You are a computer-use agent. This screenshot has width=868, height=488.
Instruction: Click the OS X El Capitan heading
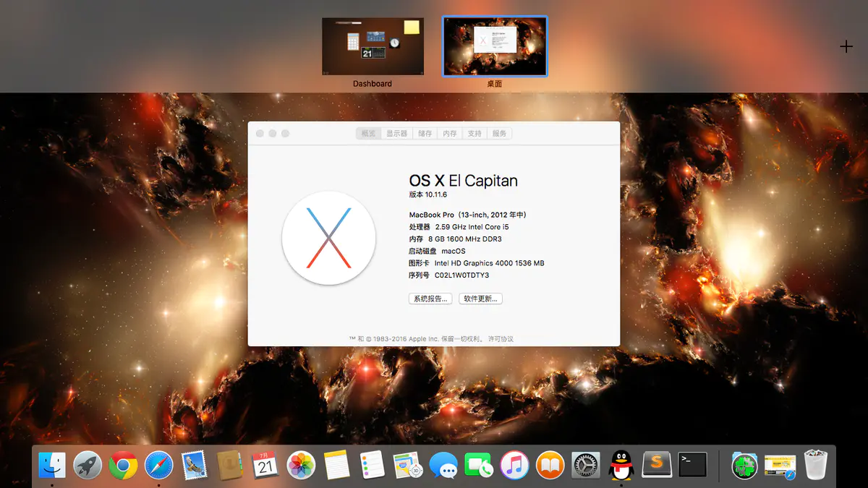[x=464, y=181]
